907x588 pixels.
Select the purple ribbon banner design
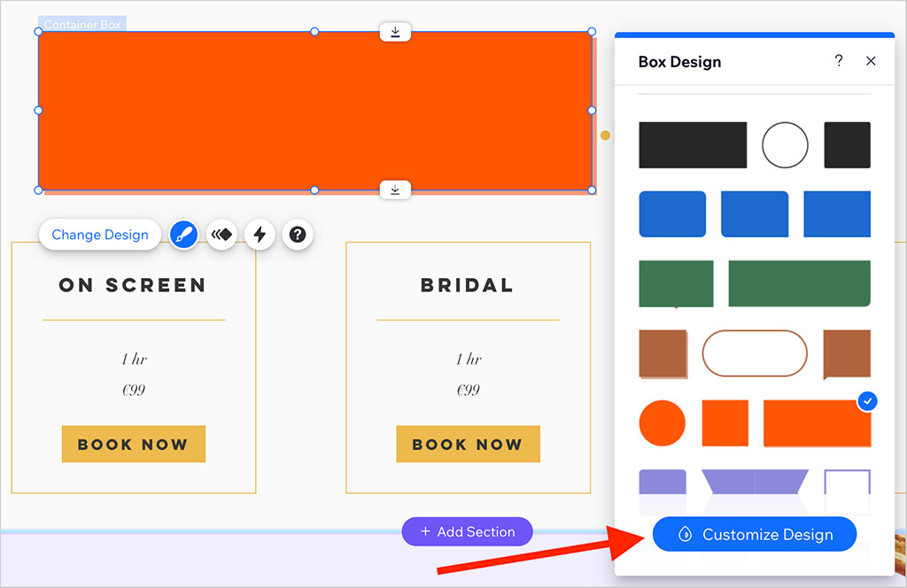coord(755,482)
